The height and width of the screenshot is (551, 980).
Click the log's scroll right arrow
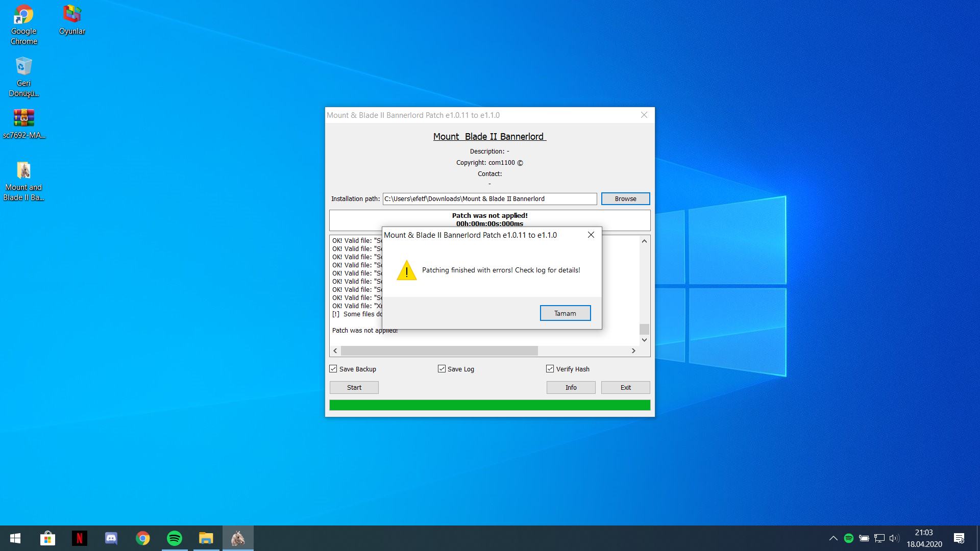(633, 351)
